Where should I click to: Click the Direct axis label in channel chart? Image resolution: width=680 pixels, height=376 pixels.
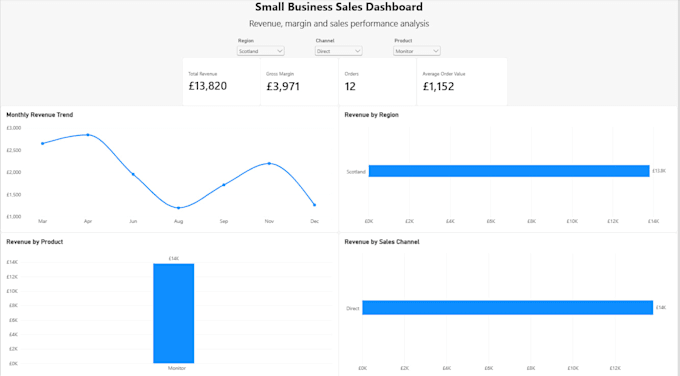(353, 309)
